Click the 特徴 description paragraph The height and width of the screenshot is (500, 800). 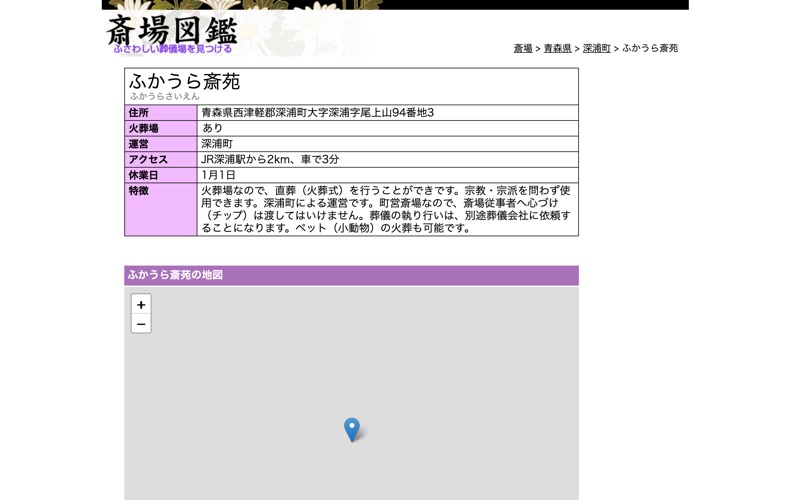coord(386,209)
